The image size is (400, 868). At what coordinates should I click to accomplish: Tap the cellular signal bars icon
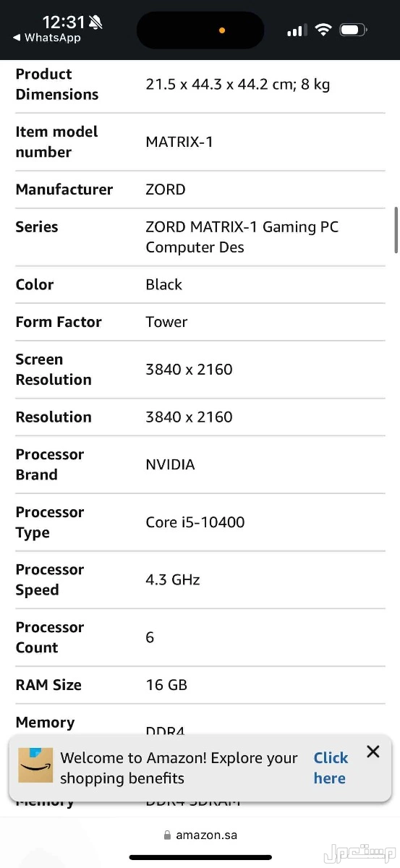297,30
